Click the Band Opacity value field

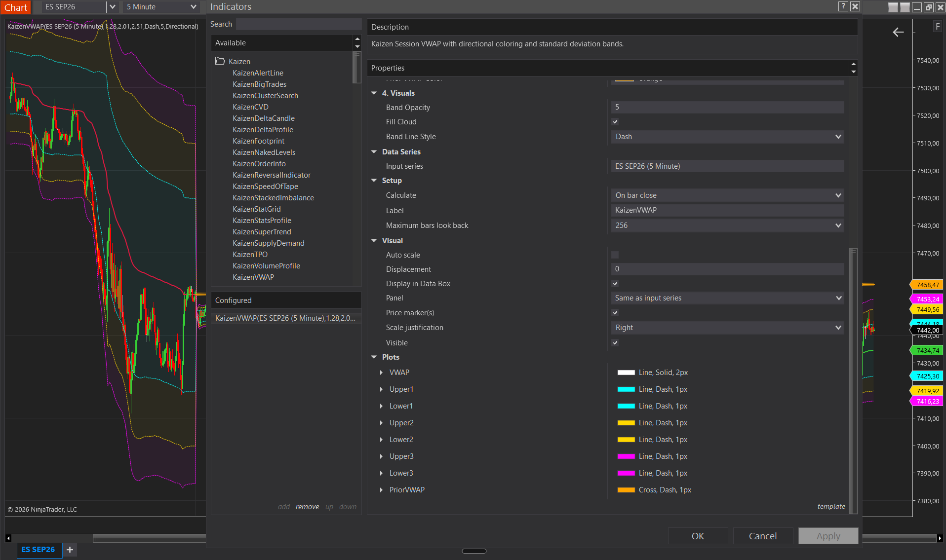coord(728,107)
